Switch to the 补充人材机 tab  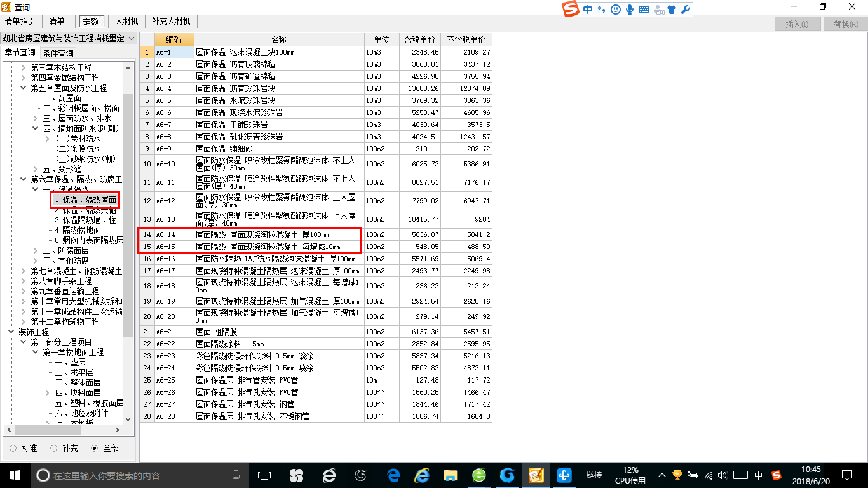click(171, 21)
